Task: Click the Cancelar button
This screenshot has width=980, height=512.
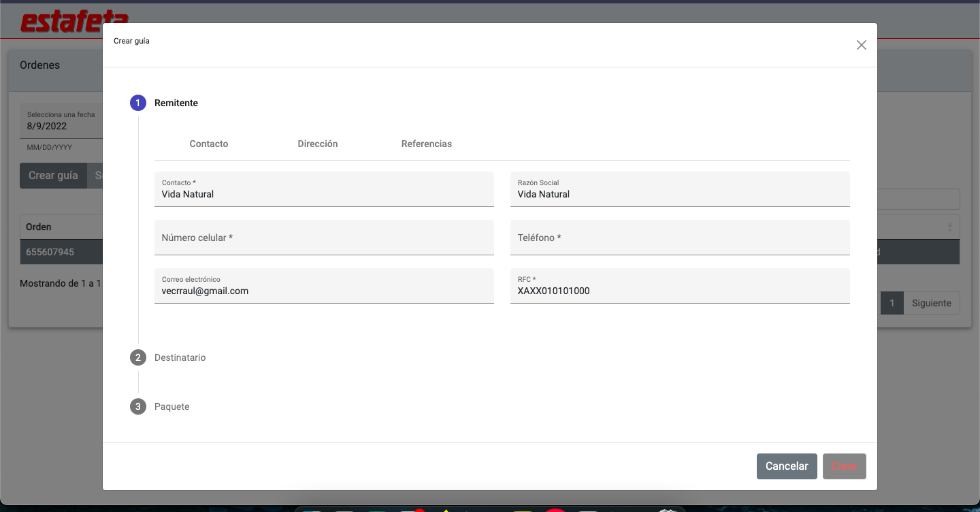Action: (x=787, y=466)
